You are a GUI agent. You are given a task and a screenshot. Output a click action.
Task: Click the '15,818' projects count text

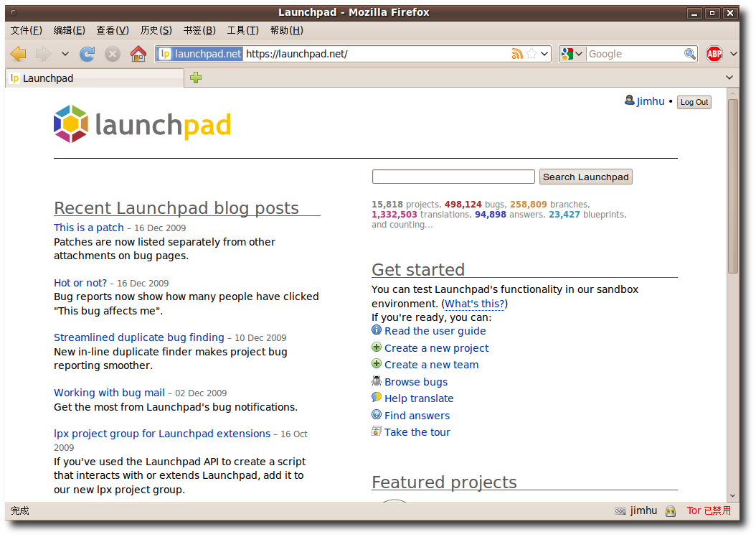387,204
